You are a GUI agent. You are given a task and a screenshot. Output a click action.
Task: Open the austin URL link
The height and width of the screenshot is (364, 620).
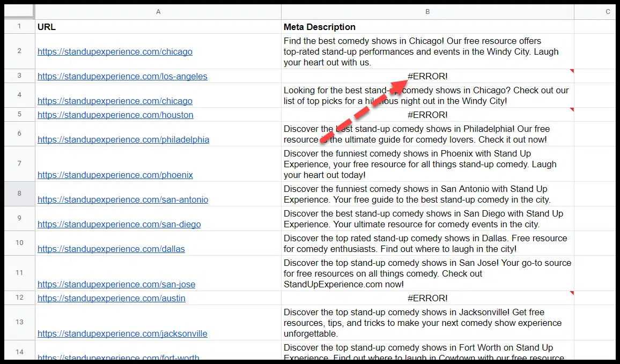pyautogui.click(x=112, y=299)
